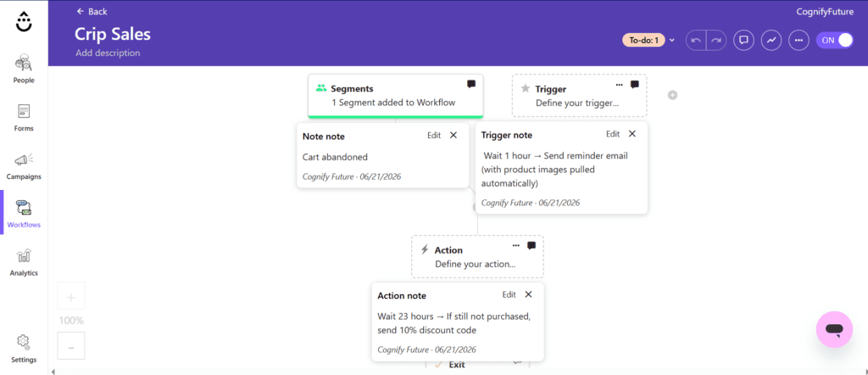Close the Note note popup
The image size is (868, 375).
(x=453, y=135)
